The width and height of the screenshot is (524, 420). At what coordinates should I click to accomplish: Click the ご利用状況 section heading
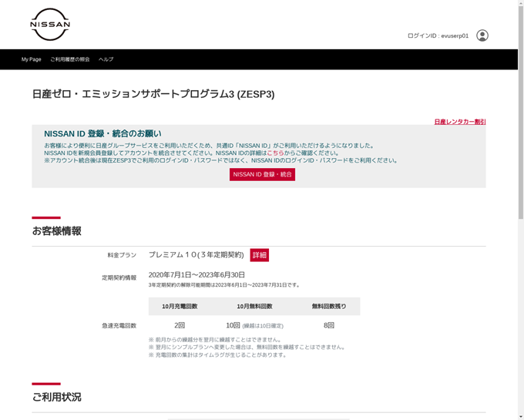[56, 397]
